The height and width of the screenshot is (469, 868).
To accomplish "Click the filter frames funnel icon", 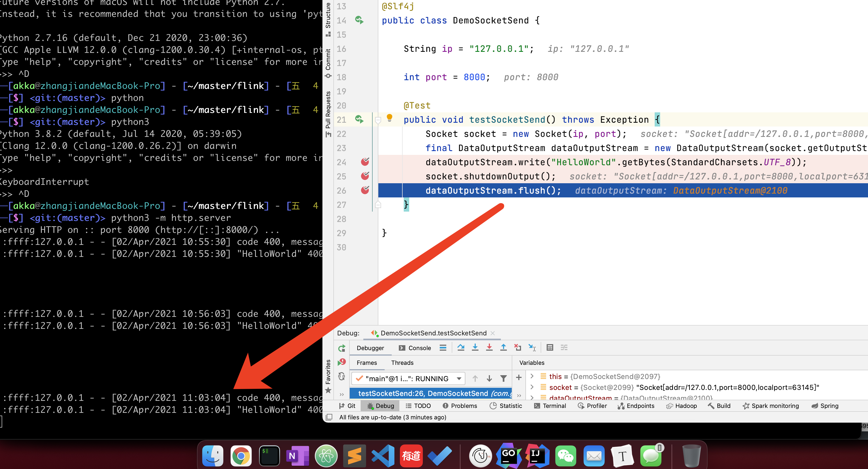I will 503,378.
